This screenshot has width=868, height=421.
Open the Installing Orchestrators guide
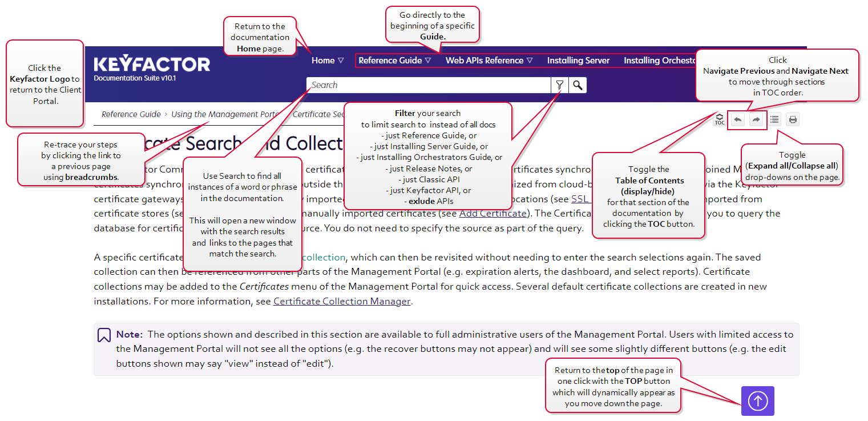tap(659, 61)
